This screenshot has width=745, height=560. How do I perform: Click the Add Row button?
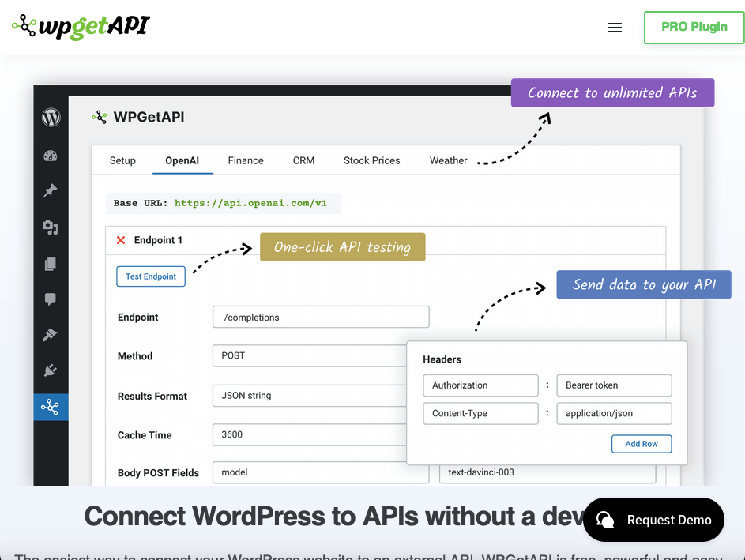tap(642, 444)
